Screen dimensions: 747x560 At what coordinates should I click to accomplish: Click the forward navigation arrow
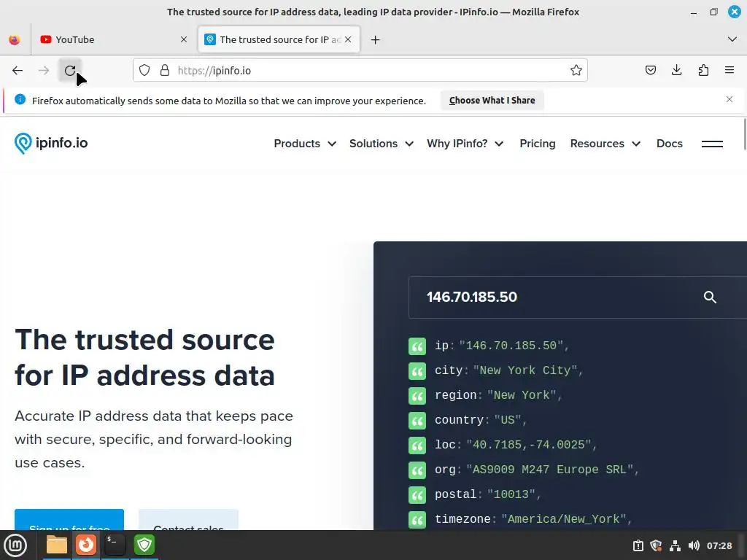pos(44,71)
